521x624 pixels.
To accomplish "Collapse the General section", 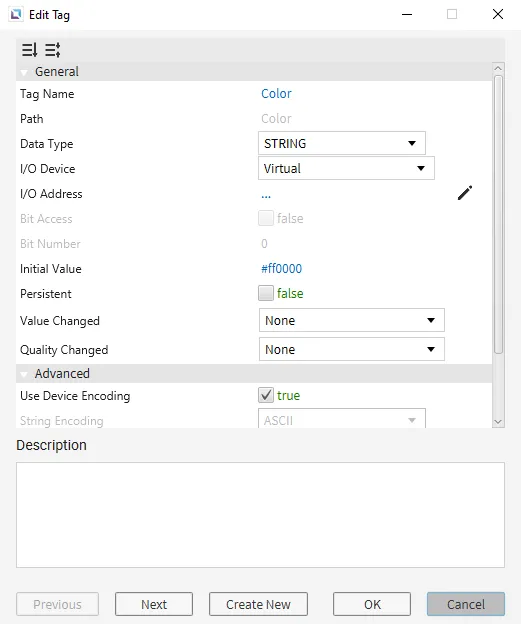I will 24,72.
